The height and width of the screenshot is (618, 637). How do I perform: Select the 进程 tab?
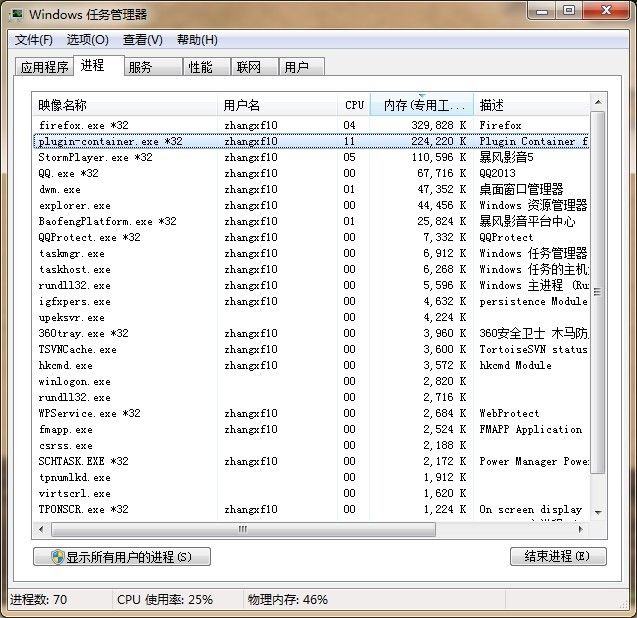[99, 65]
